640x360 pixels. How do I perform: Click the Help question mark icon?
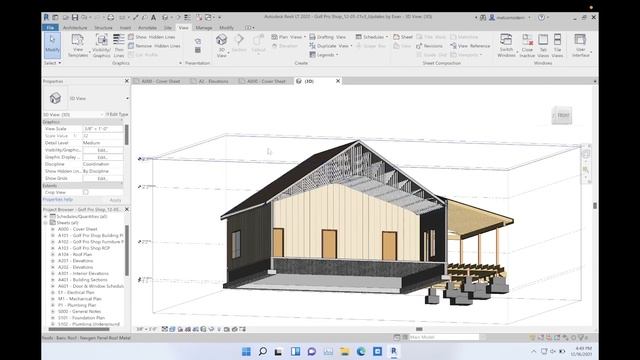541,17
